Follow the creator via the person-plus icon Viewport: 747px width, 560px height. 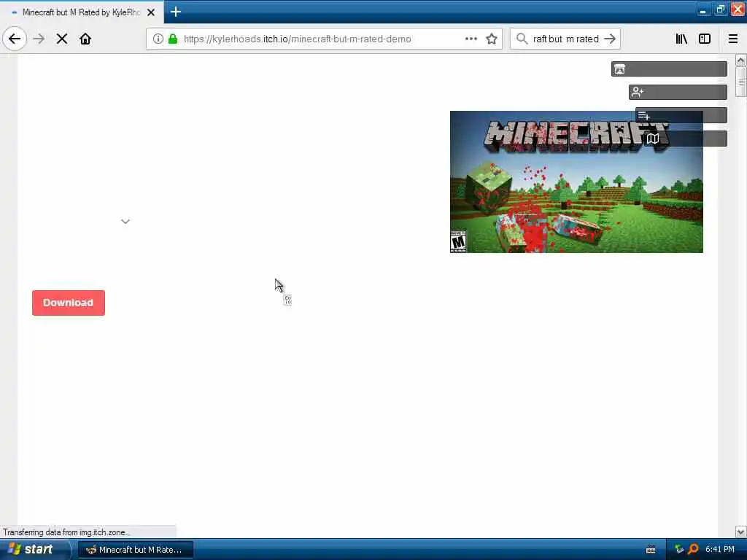click(x=678, y=92)
